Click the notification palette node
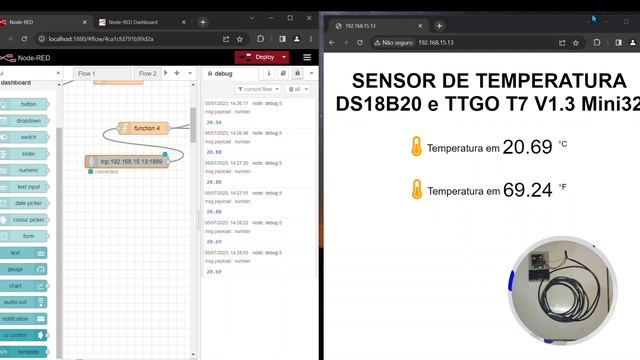The image size is (640, 360). pyautogui.click(x=23, y=319)
